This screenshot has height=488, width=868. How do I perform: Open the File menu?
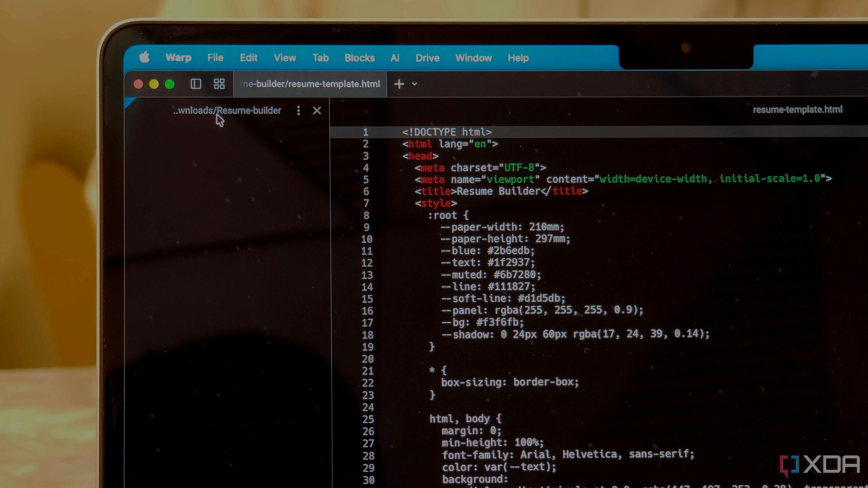(215, 58)
